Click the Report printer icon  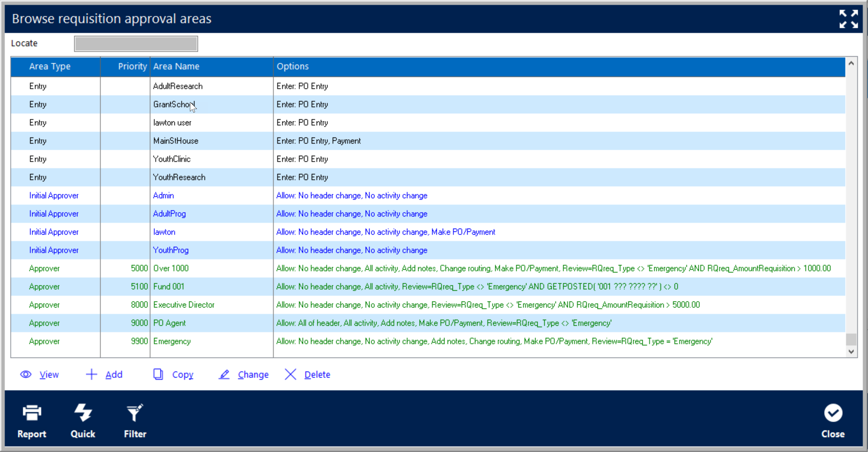tap(32, 413)
